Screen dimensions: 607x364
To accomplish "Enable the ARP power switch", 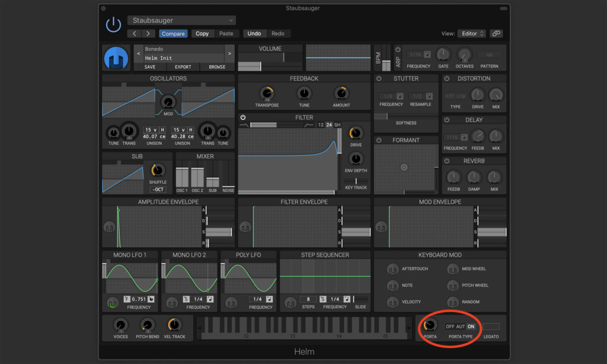I will pyautogui.click(x=398, y=50).
